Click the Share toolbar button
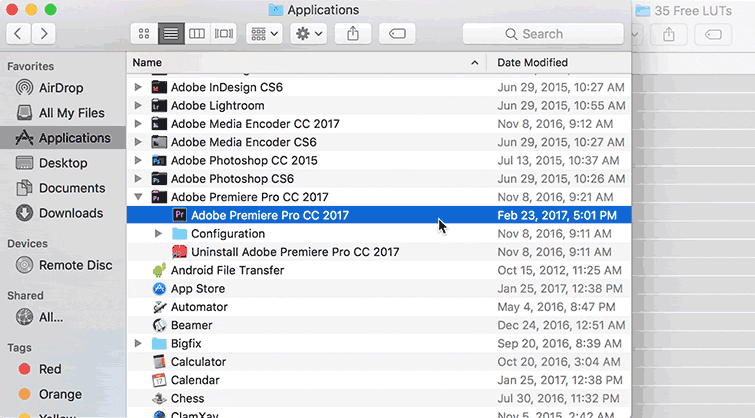755x418 pixels. click(x=353, y=34)
